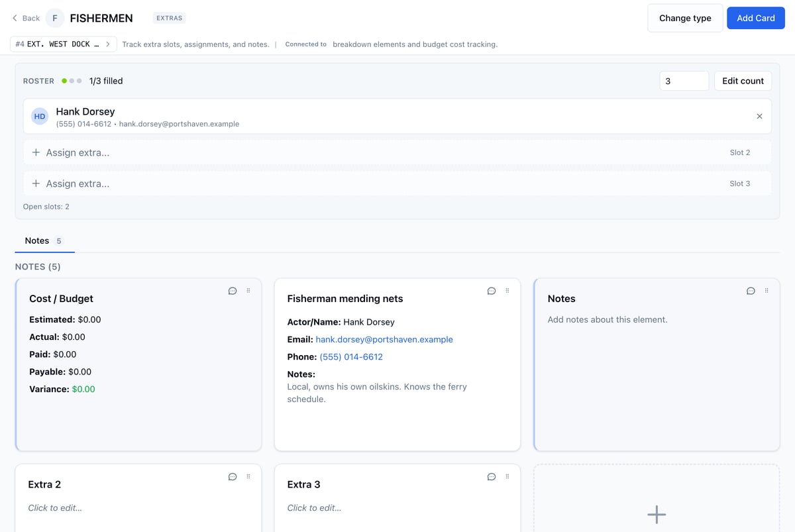Click the Payable $0.00 line
Viewport: 795px width, 532px height.
[x=60, y=372]
